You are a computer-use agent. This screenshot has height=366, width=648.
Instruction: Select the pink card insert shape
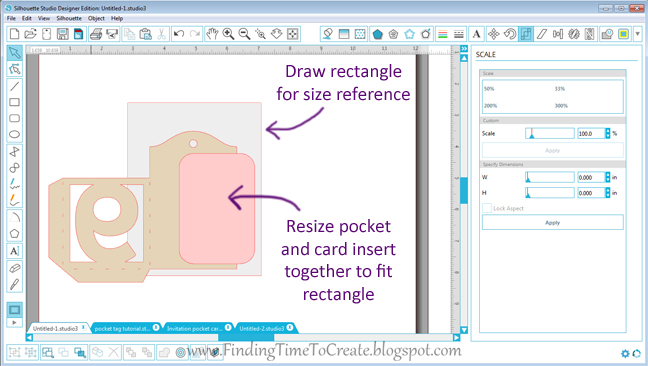pyautogui.click(x=217, y=209)
